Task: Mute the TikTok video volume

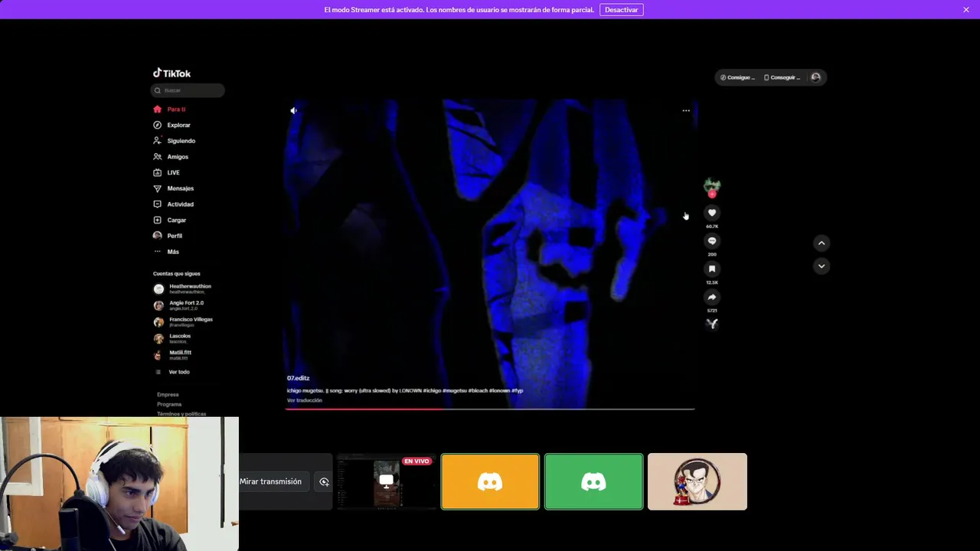Action: point(293,111)
